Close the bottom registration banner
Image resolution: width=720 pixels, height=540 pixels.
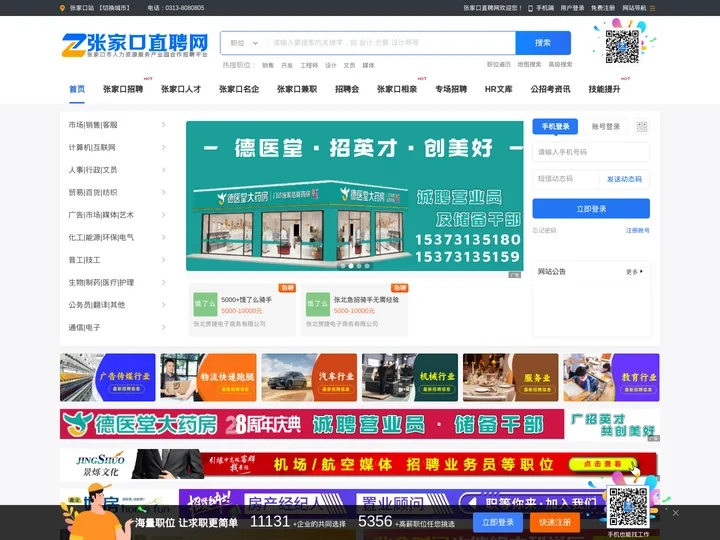point(675,512)
